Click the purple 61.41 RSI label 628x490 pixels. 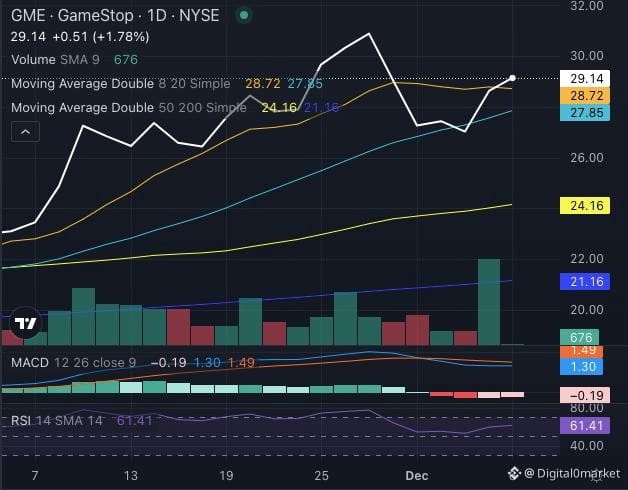pyautogui.click(x=585, y=425)
